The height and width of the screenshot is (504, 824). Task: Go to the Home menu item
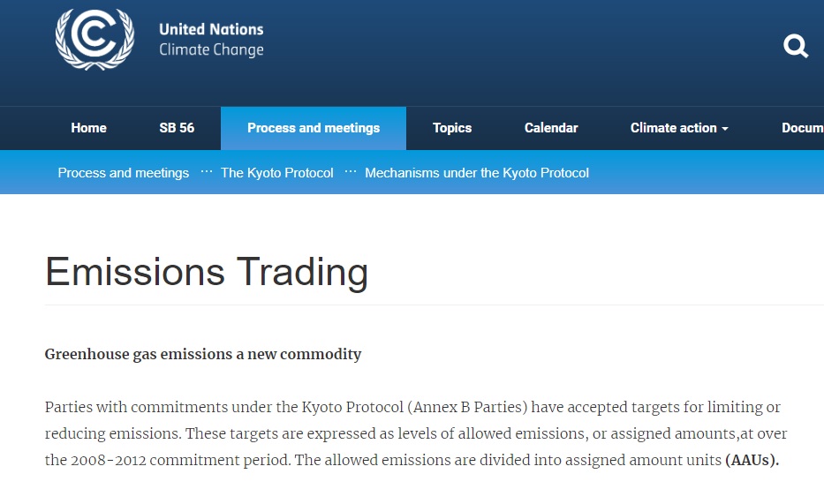88,128
